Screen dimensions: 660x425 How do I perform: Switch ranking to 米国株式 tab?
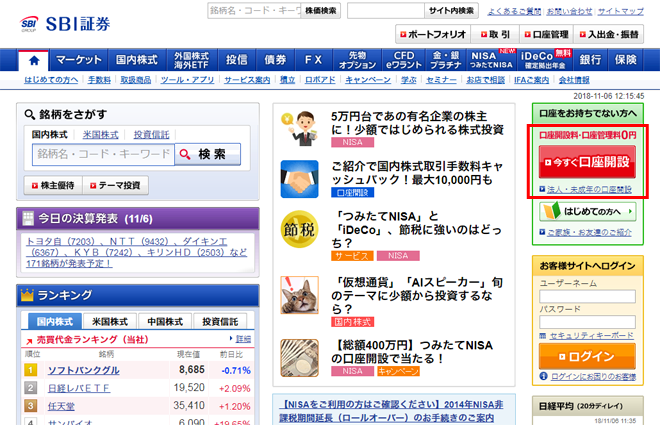(110, 321)
